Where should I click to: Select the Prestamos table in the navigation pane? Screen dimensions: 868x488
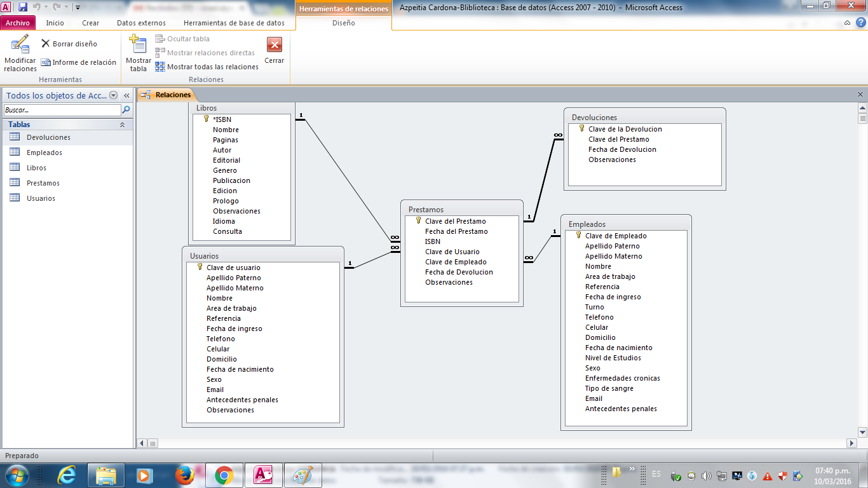(43, 183)
